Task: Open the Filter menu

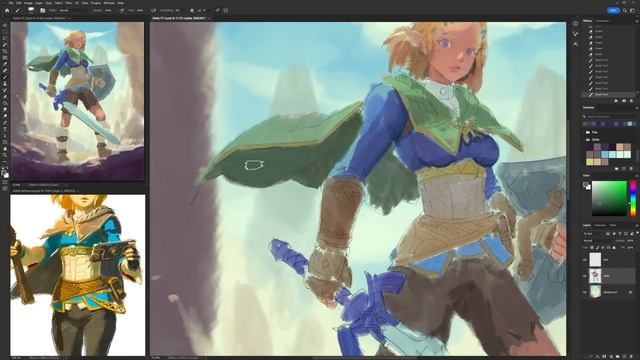Action: 69,3
